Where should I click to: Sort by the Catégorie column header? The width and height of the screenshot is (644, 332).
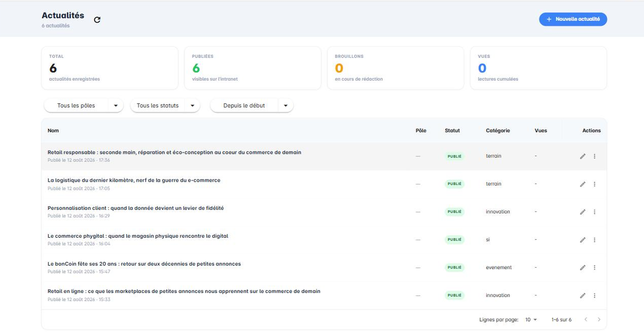[498, 131]
